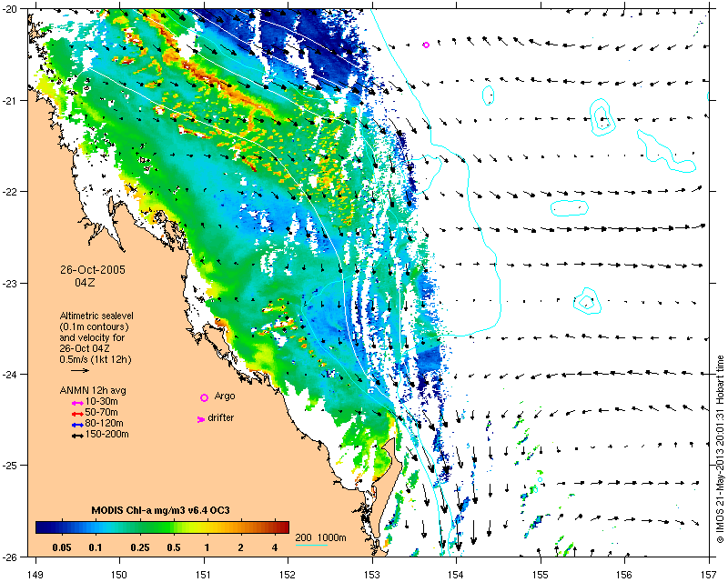
Task: Click the cyan 200 1000m depth contour line sample
Action: (311, 544)
